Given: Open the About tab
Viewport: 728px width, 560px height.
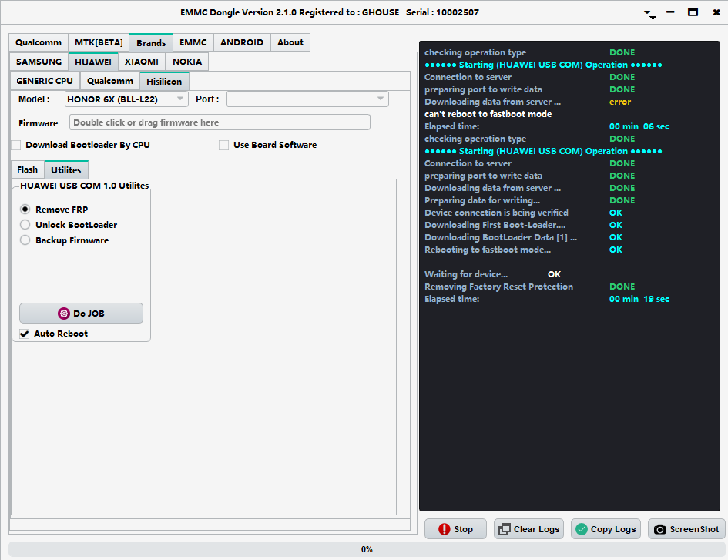Looking at the screenshot, I should [x=290, y=42].
